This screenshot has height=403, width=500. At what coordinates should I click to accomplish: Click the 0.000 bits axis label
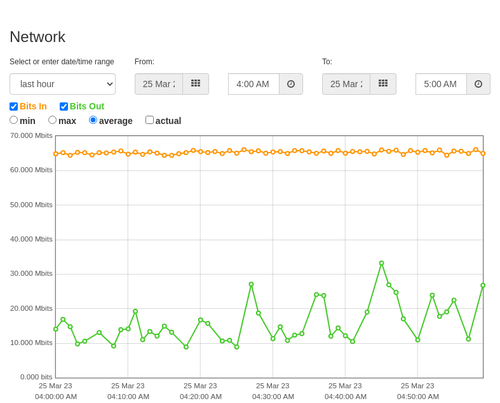click(x=36, y=377)
